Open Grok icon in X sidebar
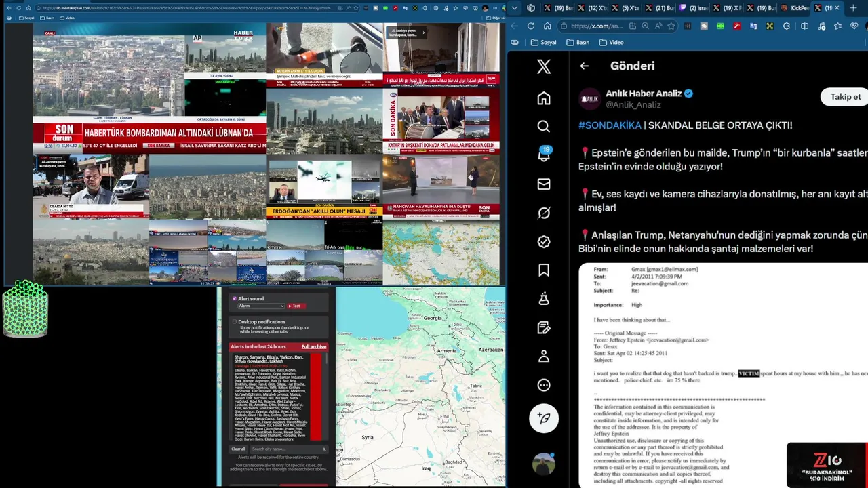868x488 pixels. 544,213
